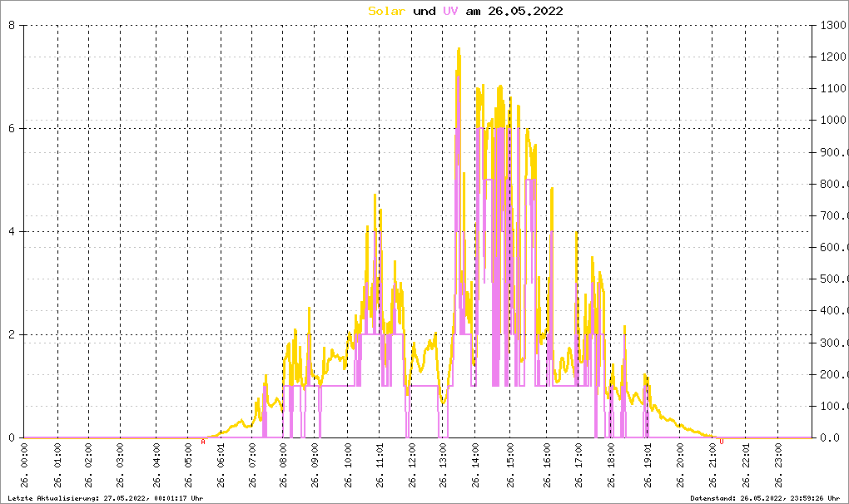
Task: Click time label "26. 22:01"
Action: pyautogui.click(x=746, y=465)
